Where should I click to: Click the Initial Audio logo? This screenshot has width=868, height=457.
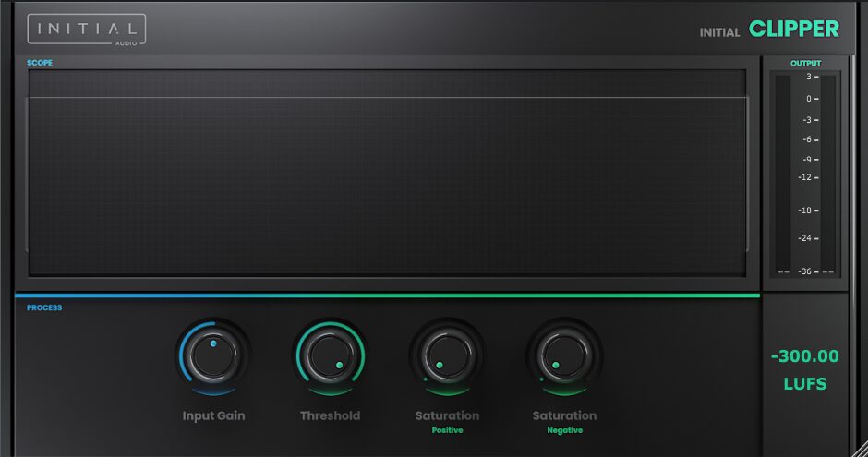87,30
